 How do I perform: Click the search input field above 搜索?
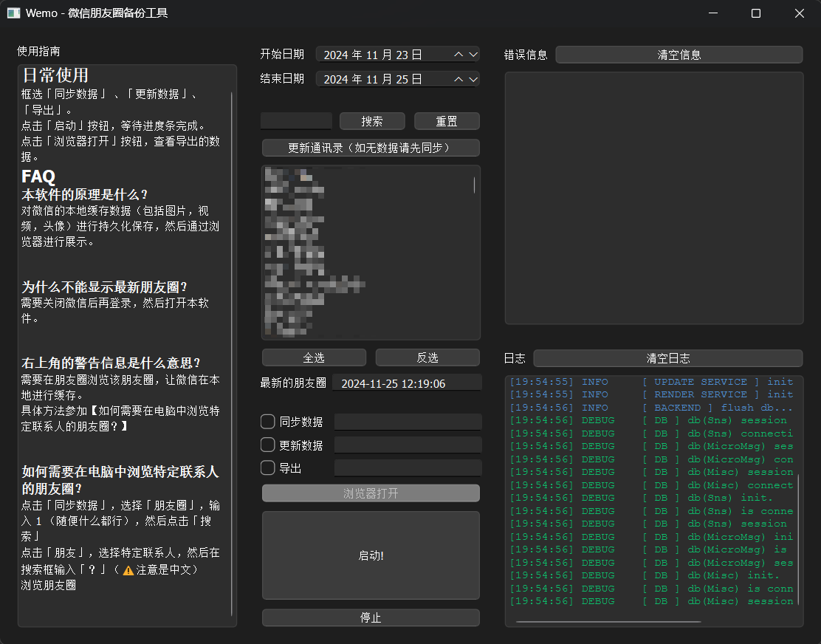click(295, 120)
